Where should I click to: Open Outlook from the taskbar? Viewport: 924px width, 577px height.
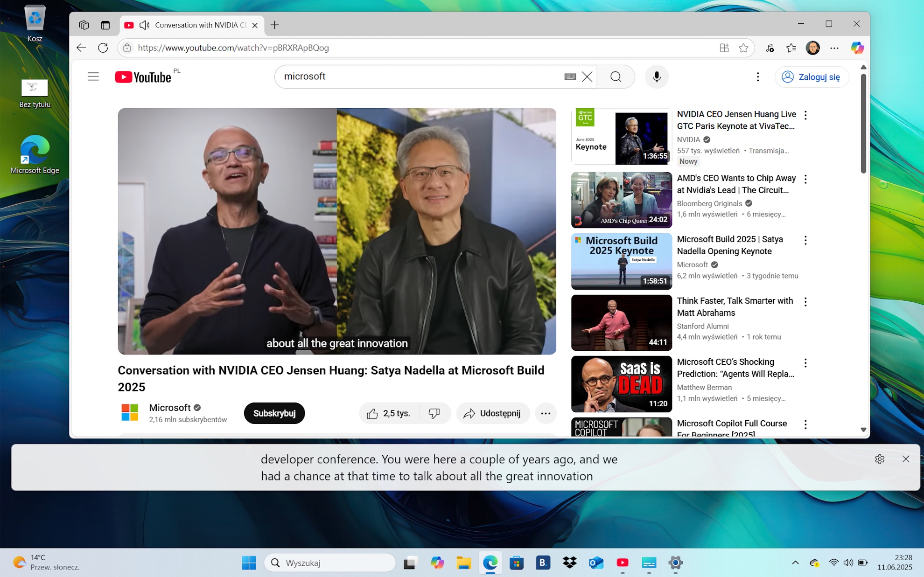click(x=596, y=563)
